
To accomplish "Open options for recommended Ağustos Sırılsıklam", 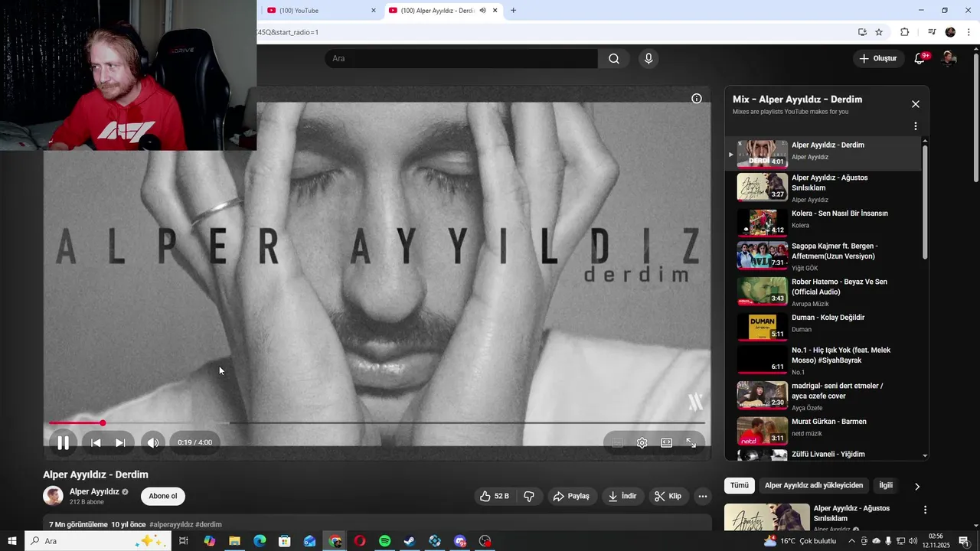I will pyautogui.click(x=925, y=510).
